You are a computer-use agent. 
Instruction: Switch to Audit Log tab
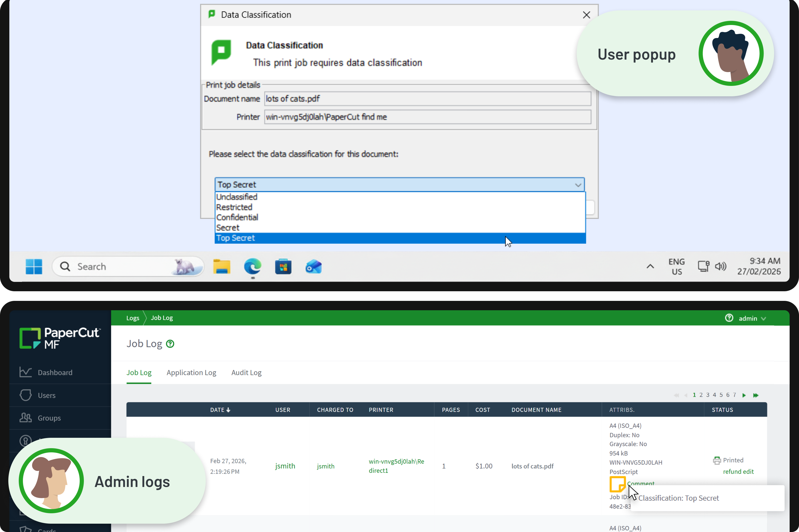[246, 372]
